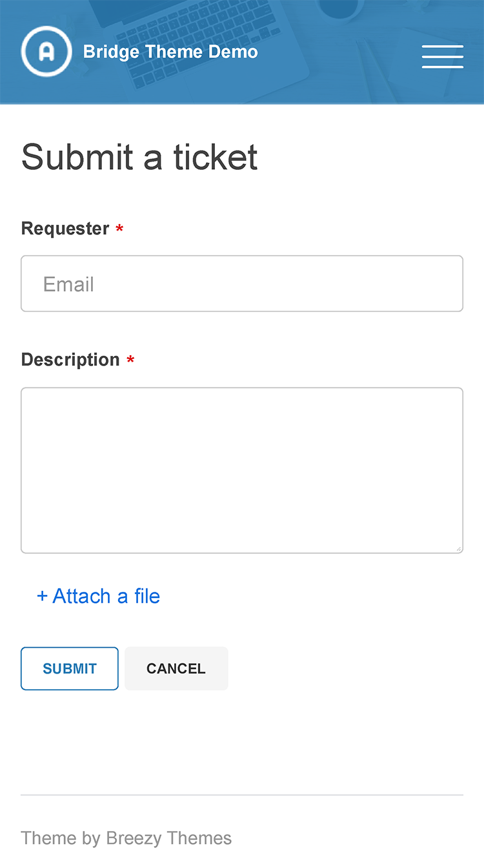Click the textarea resize grip corner

[459, 549]
